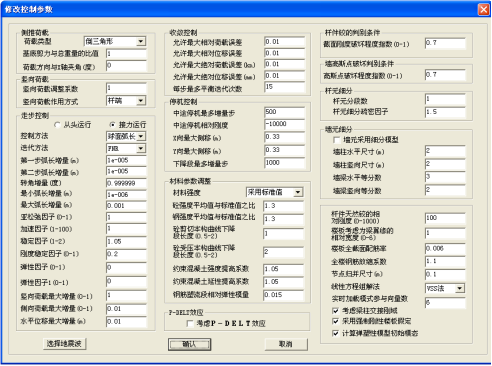Open the 荷载类型 dropdown showing 倒三角形
Image resolution: width=492 pixels, height=366 pixels.
pos(115,41)
